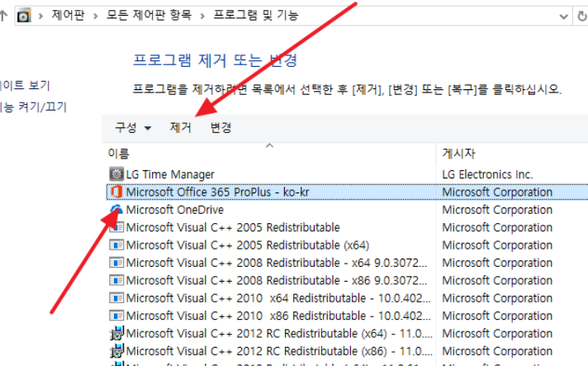Click the 모든 제어판 항목 breadcrumb
Image resolution: width=588 pixels, height=366 pixels.
tap(149, 16)
